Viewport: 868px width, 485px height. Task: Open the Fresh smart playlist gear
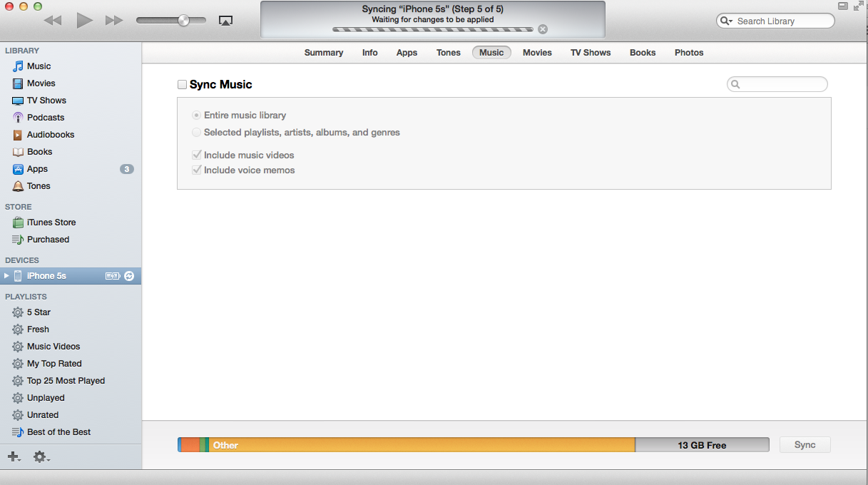(x=18, y=330)
